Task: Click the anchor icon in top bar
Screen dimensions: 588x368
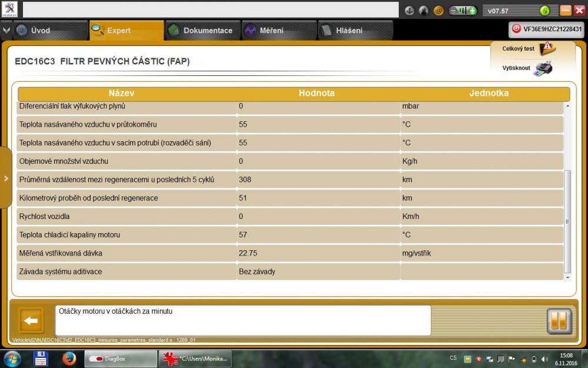Action: (x=410, y=11)
